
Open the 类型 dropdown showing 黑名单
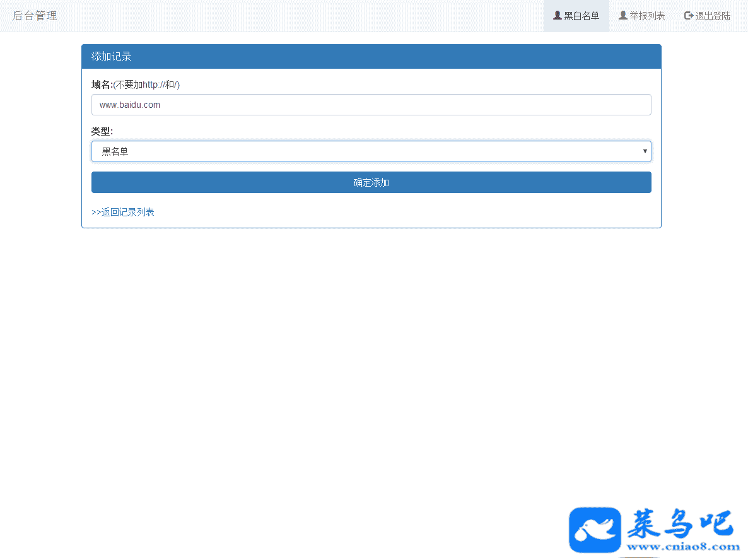click(x=371, y=151)
